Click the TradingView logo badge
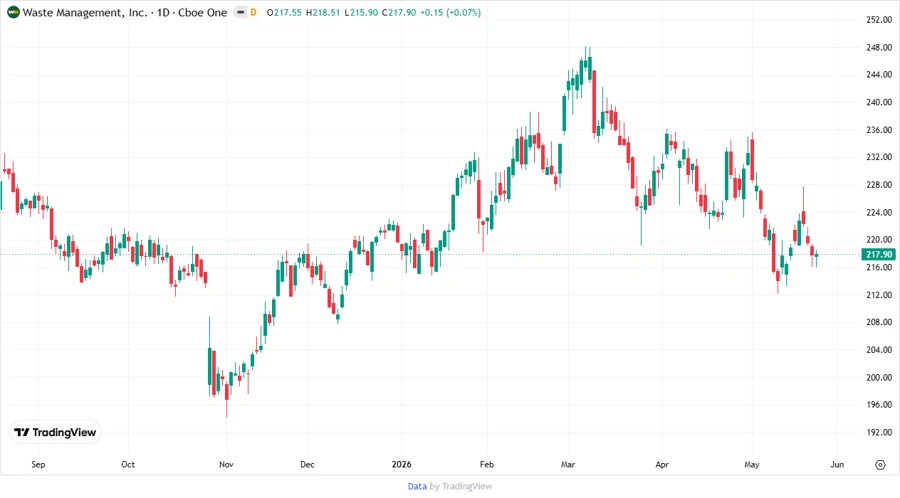The width and height of the screenshot is (900, 498). 56,433
